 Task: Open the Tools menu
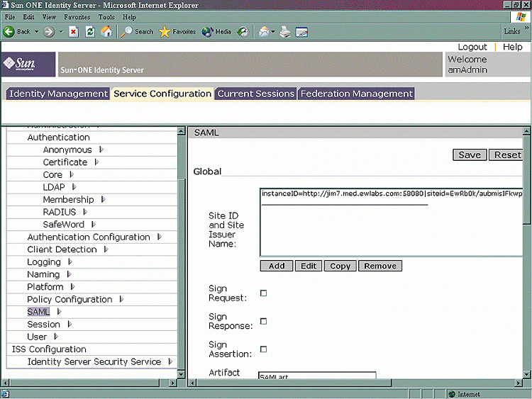106,17
